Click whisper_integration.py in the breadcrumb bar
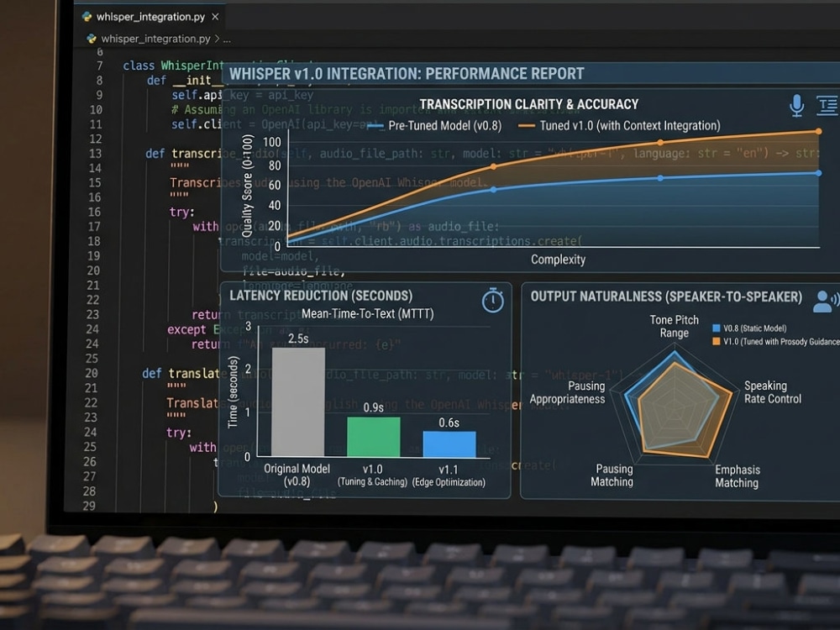The height and width of the screenshot is (630, 840). pos(155,39)
